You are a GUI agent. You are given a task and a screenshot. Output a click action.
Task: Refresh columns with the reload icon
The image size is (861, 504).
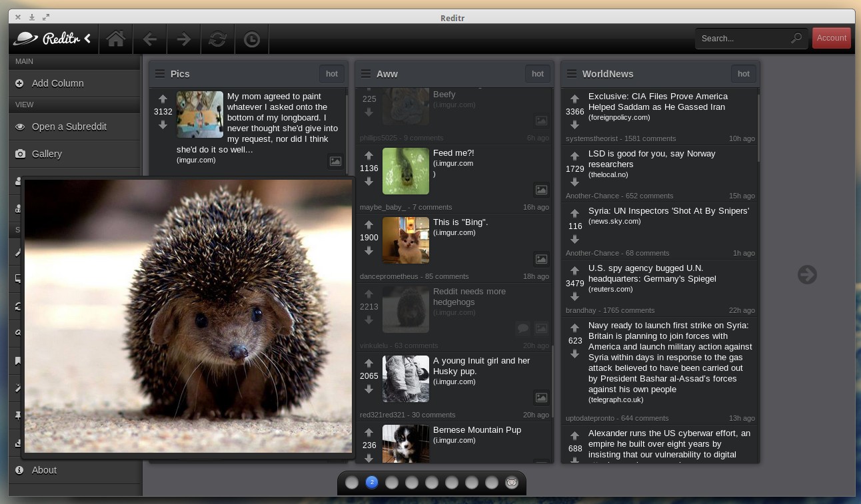tap(217, 39)
